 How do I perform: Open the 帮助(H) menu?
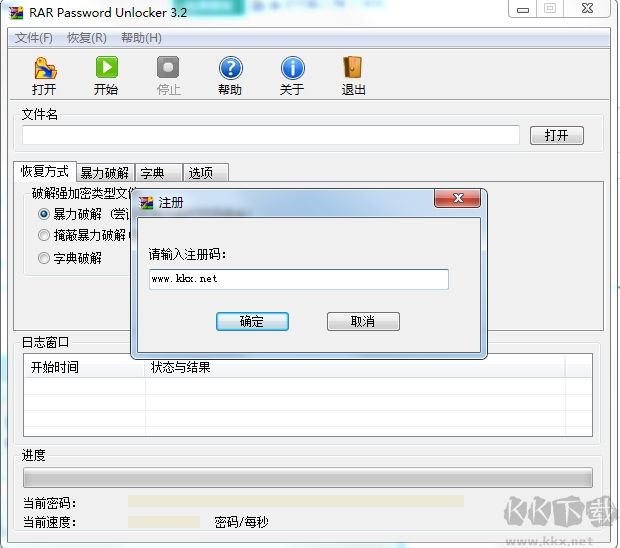pos(141,38)
